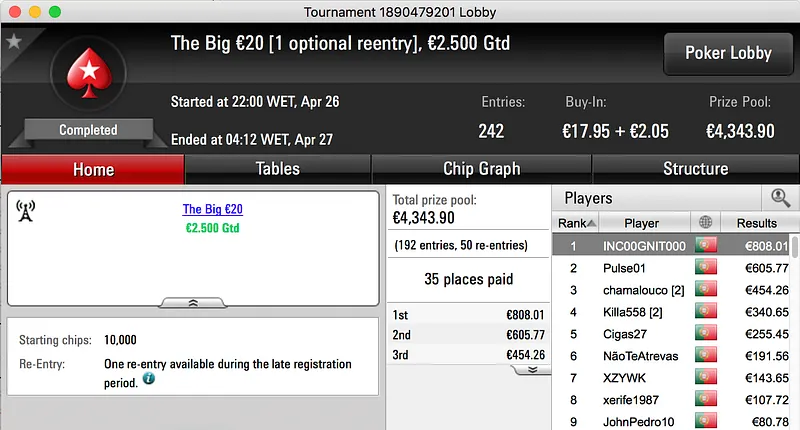This screenshot has height=430, width=800.
Task: Open the player search magnifier
Action: point(780,198)
